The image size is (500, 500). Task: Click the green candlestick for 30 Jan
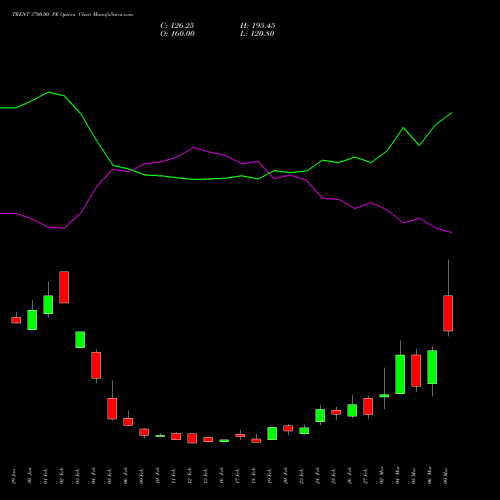coord(32,320)
